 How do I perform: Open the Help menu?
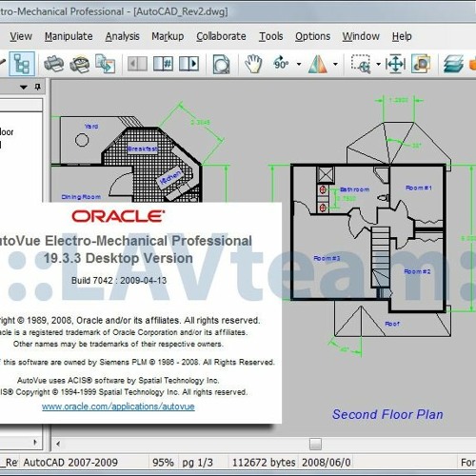click(x=402, y=36)
